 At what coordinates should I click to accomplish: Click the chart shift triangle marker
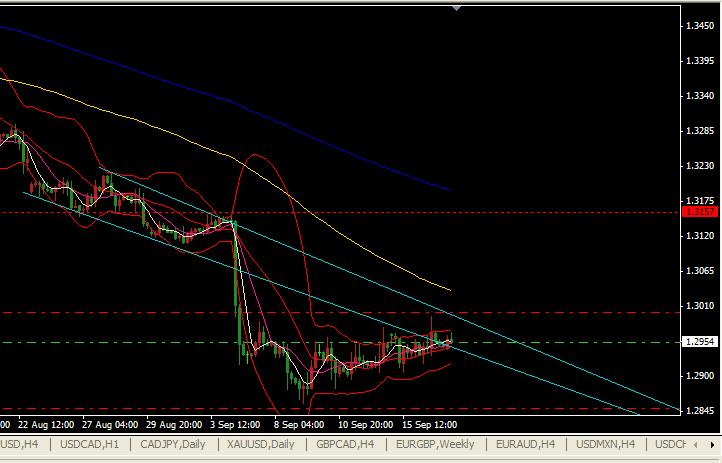point(456,8)
